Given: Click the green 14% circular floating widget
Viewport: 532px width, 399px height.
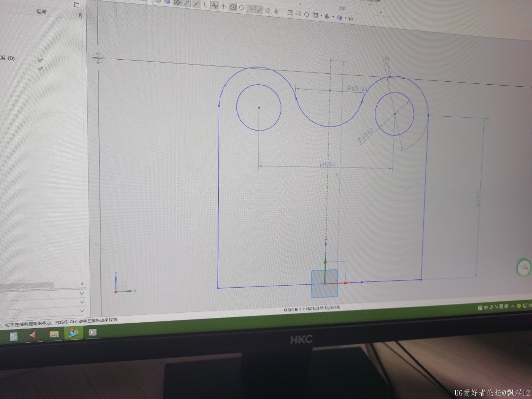Looking at the screenshot, I should [524, 267].
